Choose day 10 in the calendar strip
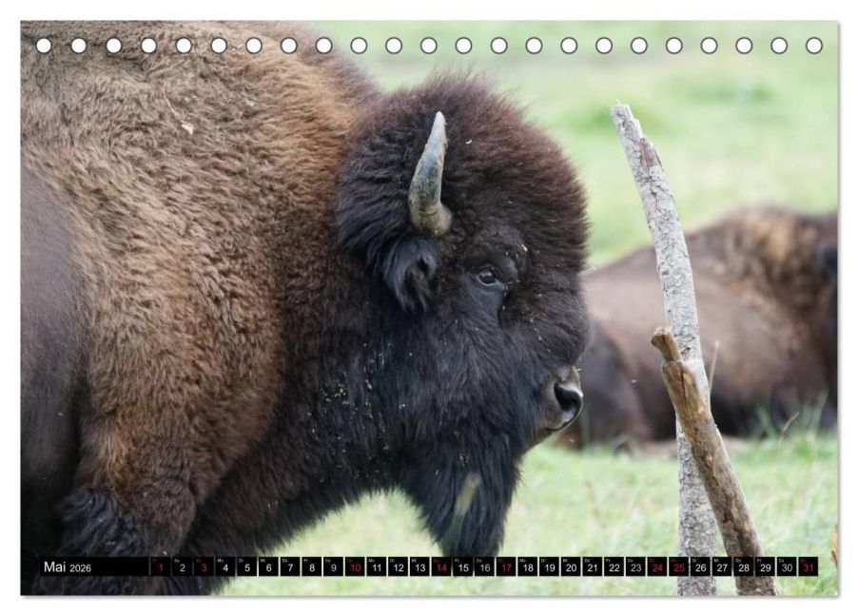This screenshot has height=616, width=858. coord(355,567)
